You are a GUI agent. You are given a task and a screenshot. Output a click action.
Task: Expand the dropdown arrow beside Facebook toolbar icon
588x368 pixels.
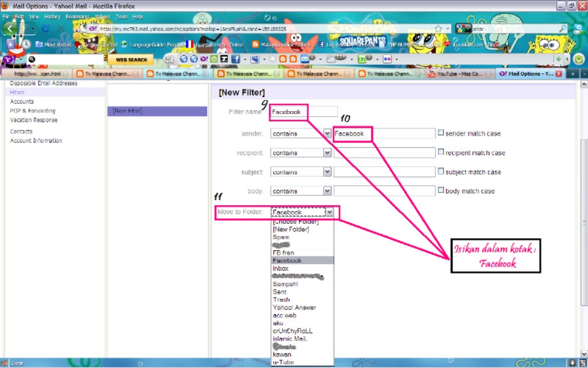click(x=245, y=59)
